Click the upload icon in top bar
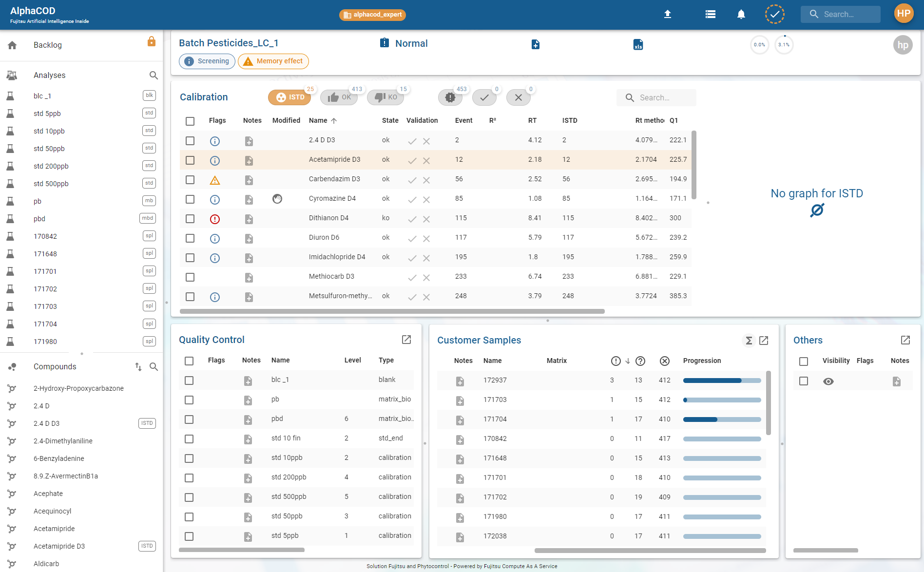This screenshot has width=924, height=572. (668, 14)
